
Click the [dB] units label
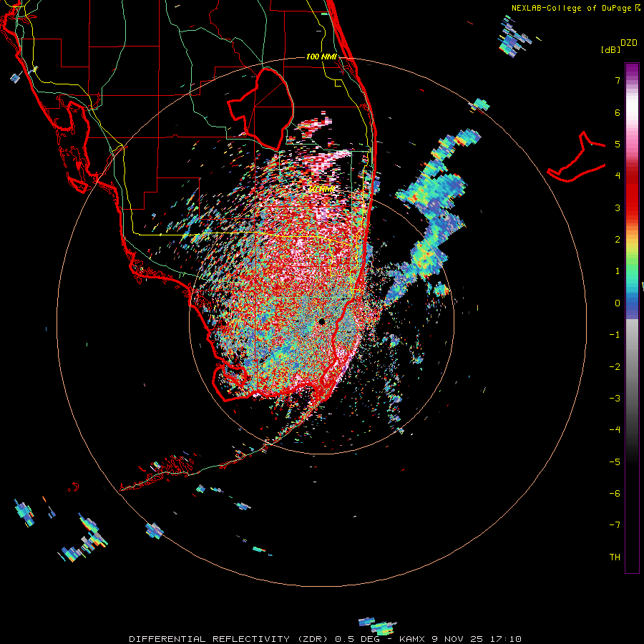click(611, 49)
